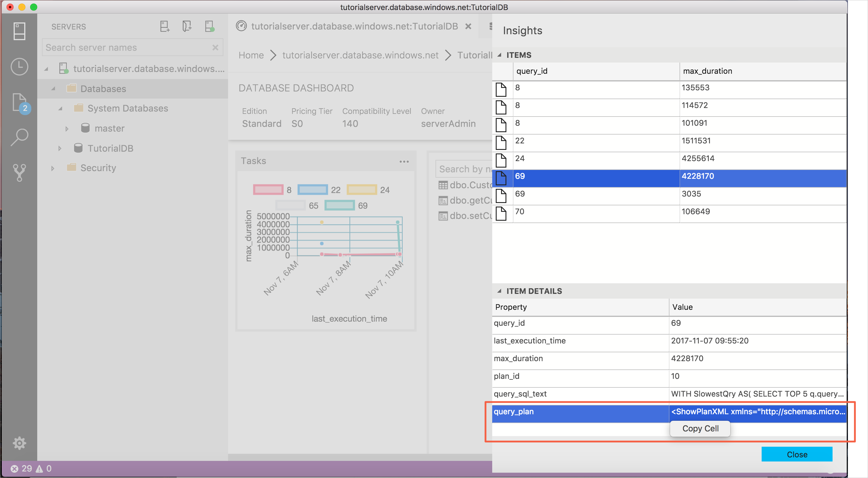
Task: Select the TutorialDB dashboard tab
Action: click(354, 26)
